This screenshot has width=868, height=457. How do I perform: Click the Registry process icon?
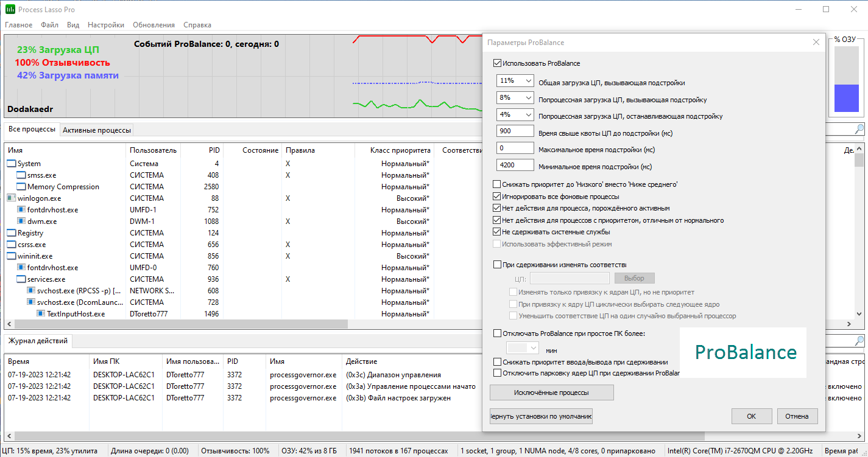pos(12,233)
